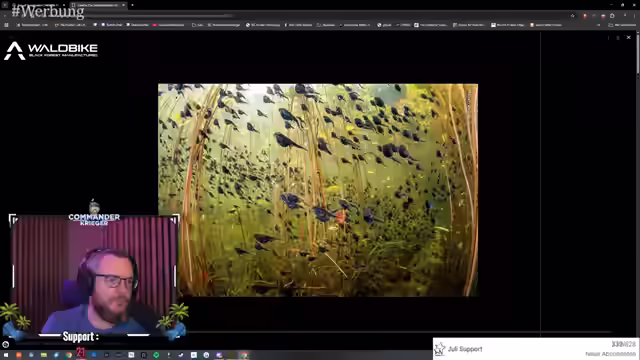Open Steam from the taskbar
The width and height of the screenshot is (640, 360).
(x=181, y=355)
